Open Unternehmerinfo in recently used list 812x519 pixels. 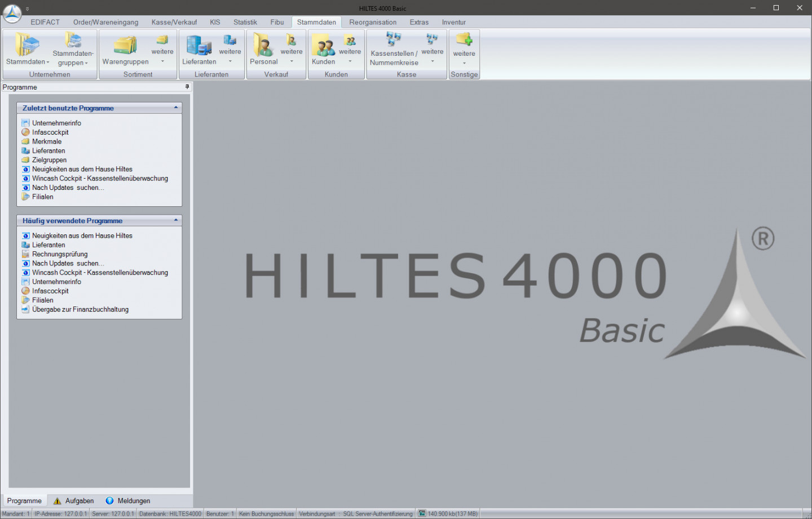tap(56, 123)
